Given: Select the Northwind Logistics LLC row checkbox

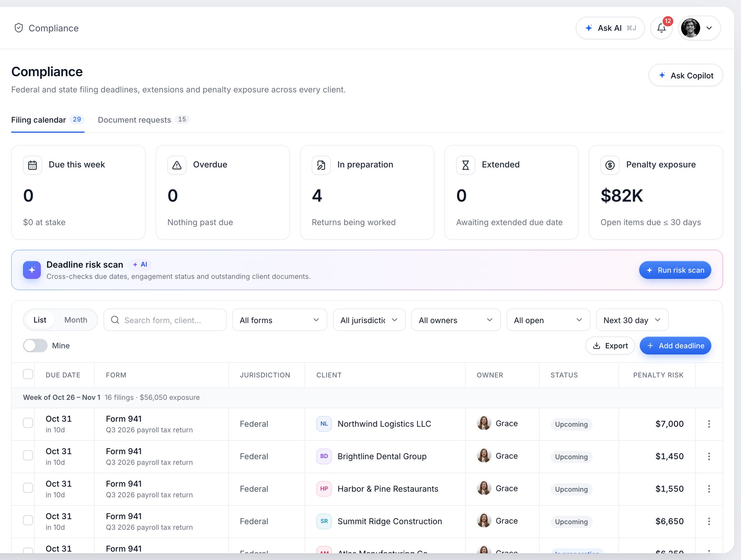Looking at the screenshot, I should tap(28, 423).
